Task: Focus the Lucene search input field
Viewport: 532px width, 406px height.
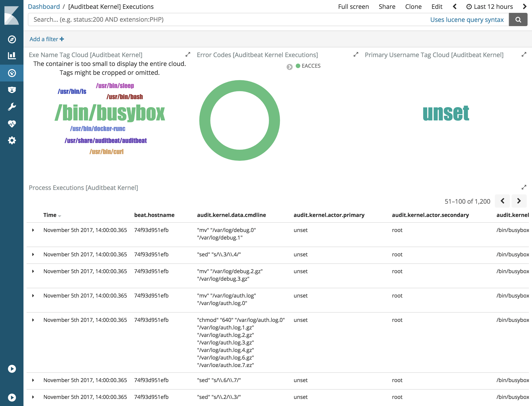Action: coord(218,19)
